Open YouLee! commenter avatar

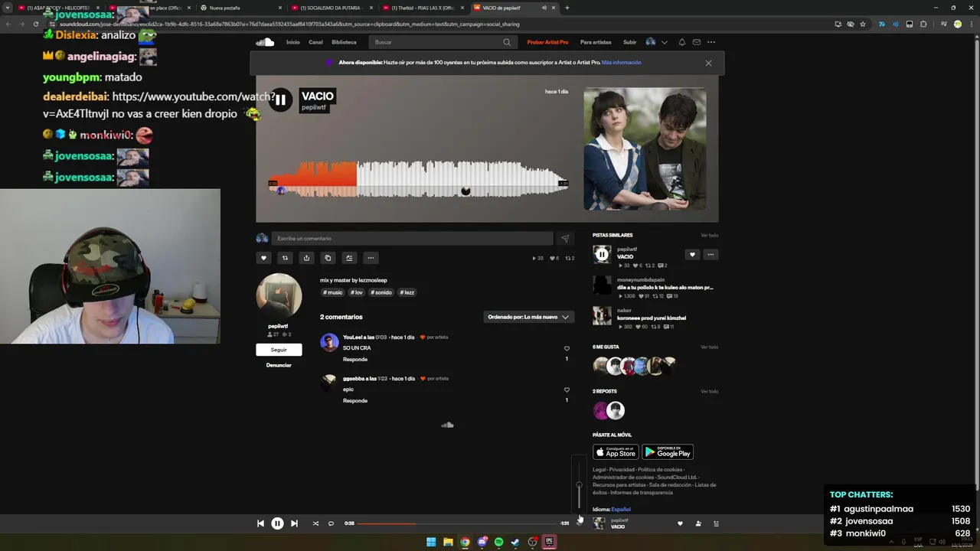pyautogui.click(x=329, y=342)
